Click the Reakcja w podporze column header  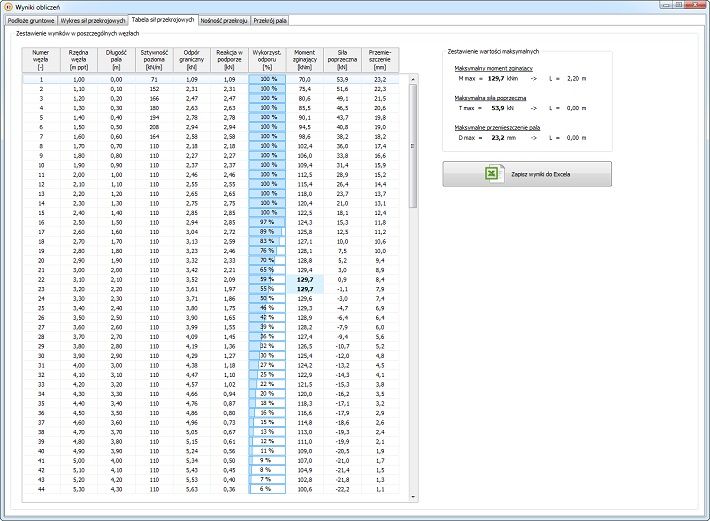(x=229, y=60)
